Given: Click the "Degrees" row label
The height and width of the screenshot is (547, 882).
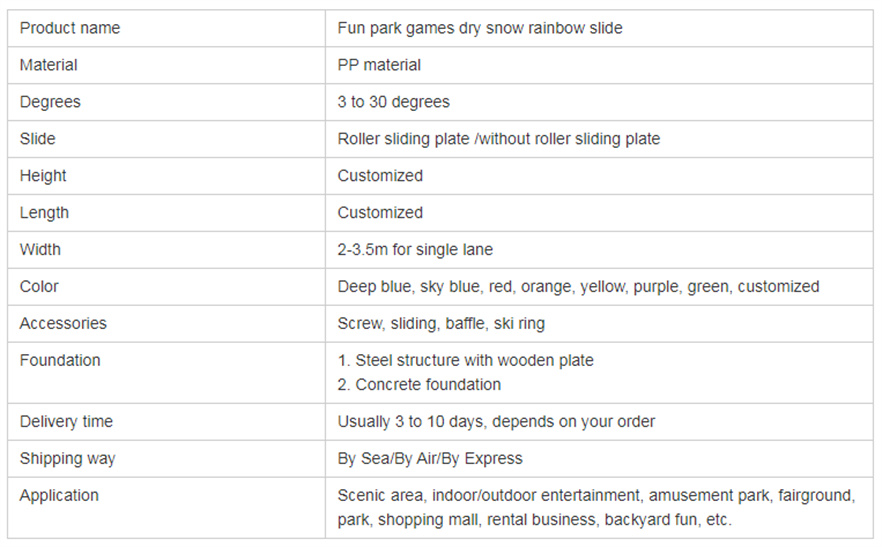Looking at the screenshot, I should click(50, 102).
